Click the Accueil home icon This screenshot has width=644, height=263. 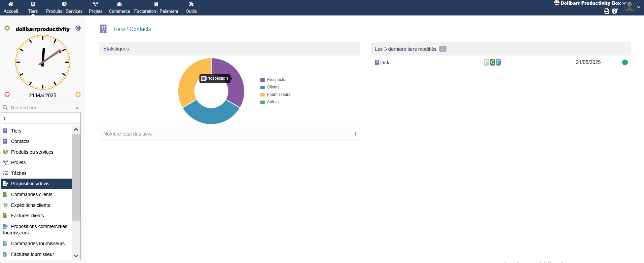pos(11,4)
